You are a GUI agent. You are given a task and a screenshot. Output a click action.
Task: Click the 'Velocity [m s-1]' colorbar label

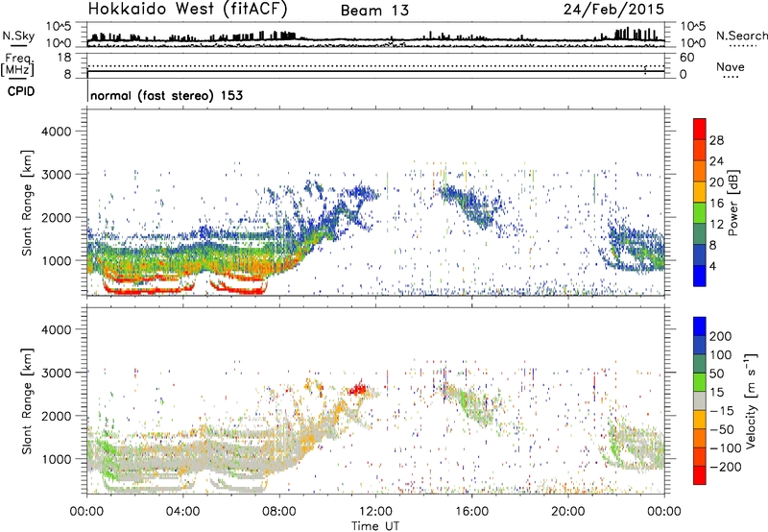click(x=750, y=400)
